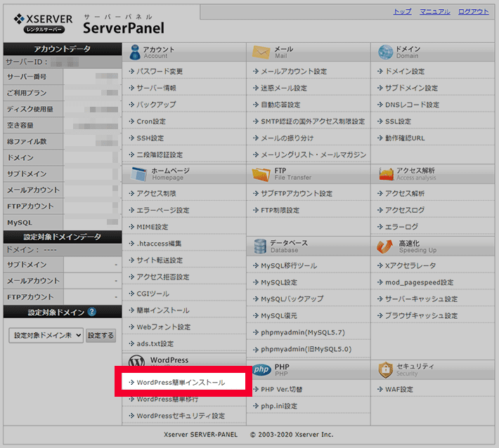
Task: Open WAF設定
Action: coord(399,389)
